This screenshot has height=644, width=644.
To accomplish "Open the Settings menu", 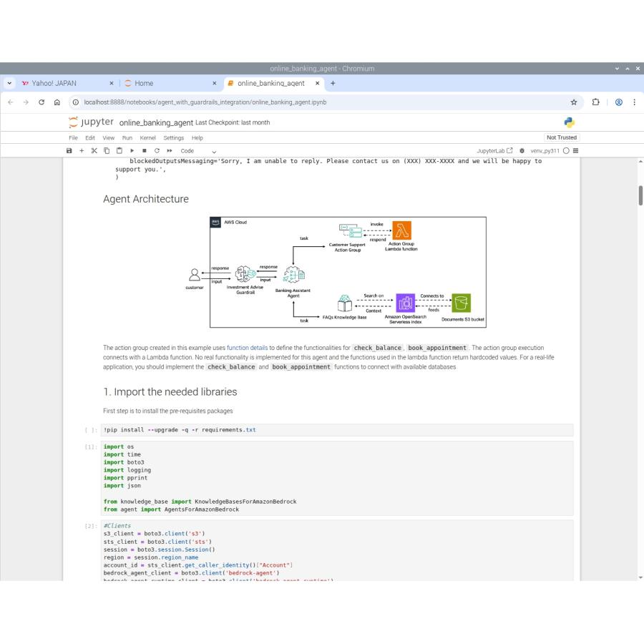I will [173, 137].
